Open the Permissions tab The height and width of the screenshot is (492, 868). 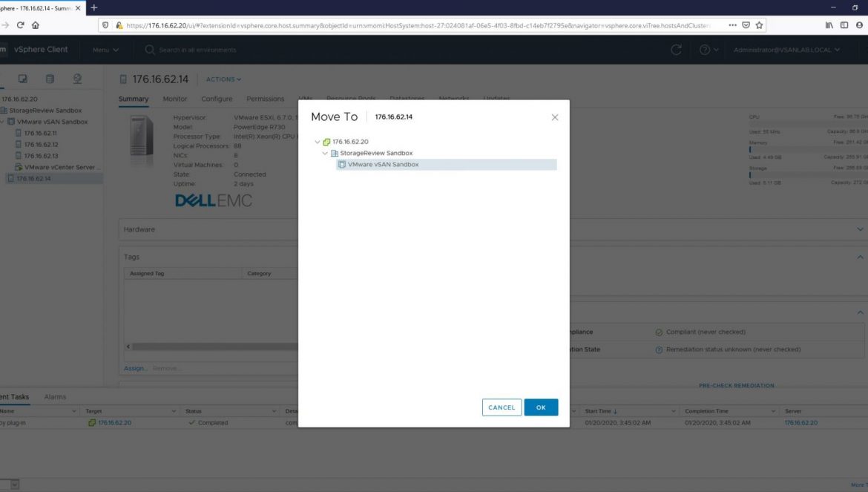pyautogui.click(x=265, y=99)
